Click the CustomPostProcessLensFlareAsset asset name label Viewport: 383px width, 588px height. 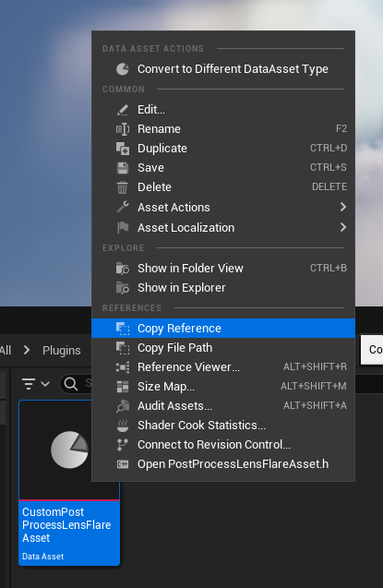pyautogui.click(x=66, y=525)
